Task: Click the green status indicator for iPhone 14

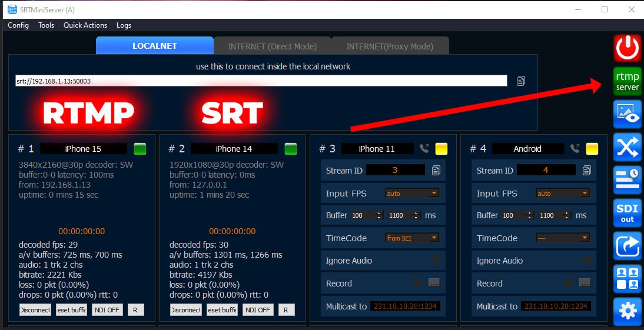Action: 290,149
